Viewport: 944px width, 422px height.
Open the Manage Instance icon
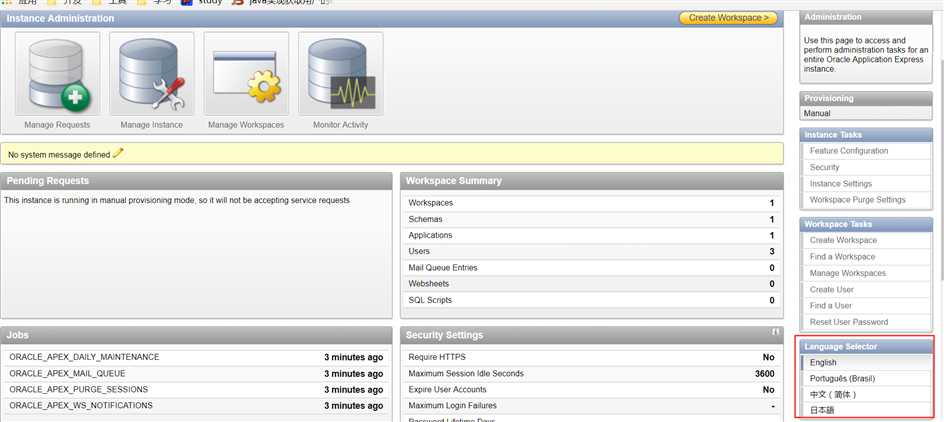(152, 76)
